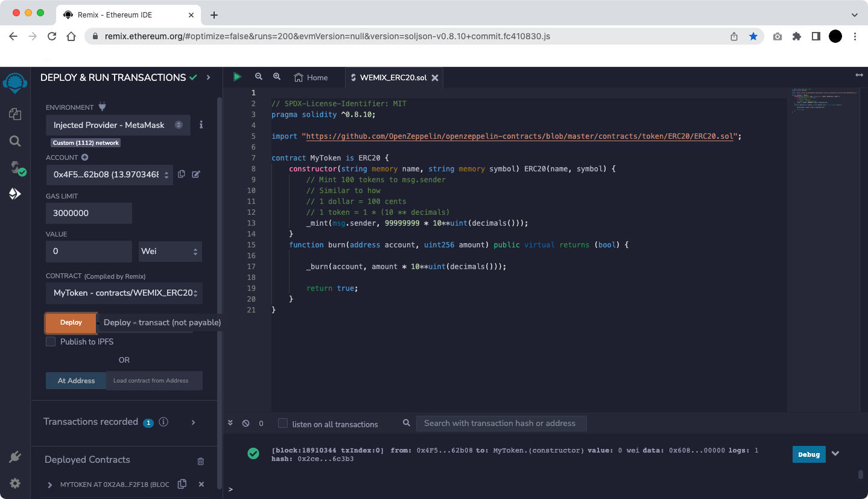Open the File Explorer sidebar icon
Image resolution: width=868 pixels, height=499 pixels.
tap(15, 114)
